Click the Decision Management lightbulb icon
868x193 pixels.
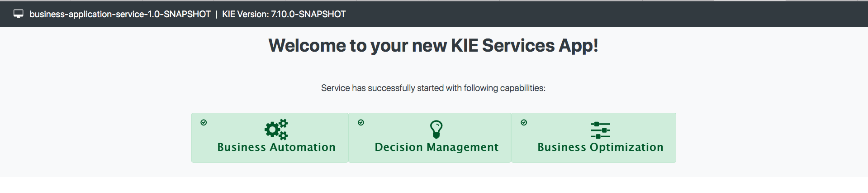(436, 130)
